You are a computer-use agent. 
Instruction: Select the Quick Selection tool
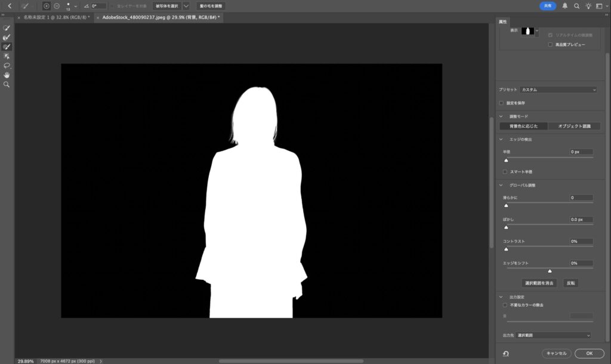point(7,28)
